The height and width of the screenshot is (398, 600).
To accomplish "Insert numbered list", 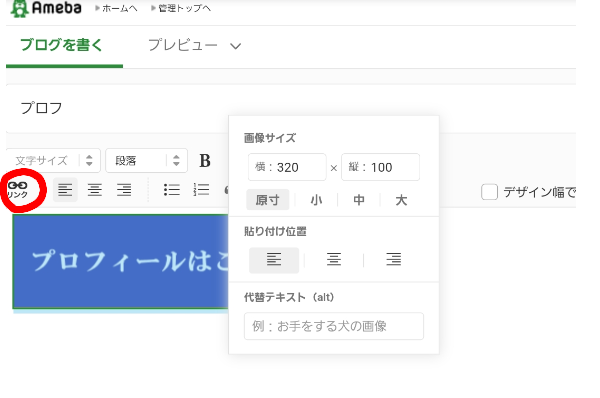I will pos(201,190).
